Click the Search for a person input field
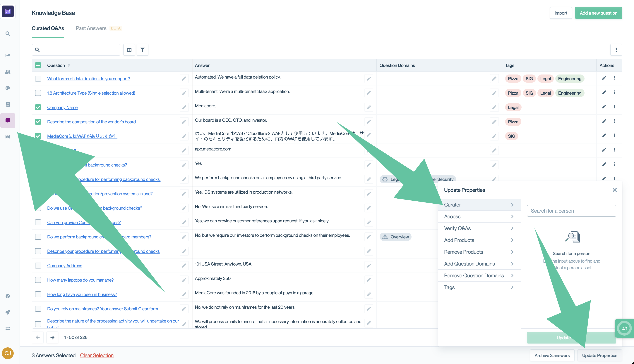This screenshot has height=364, width=634. [571, 210]
